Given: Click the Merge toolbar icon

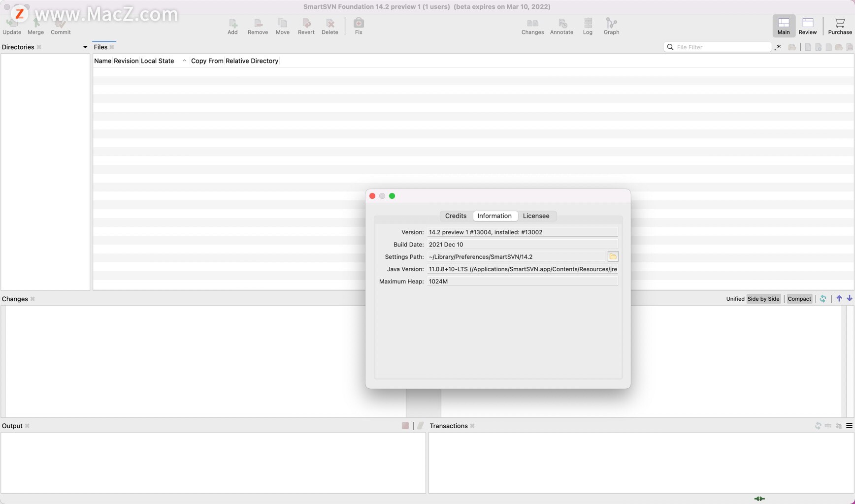Looking at the screenshot, I should 35,26.
